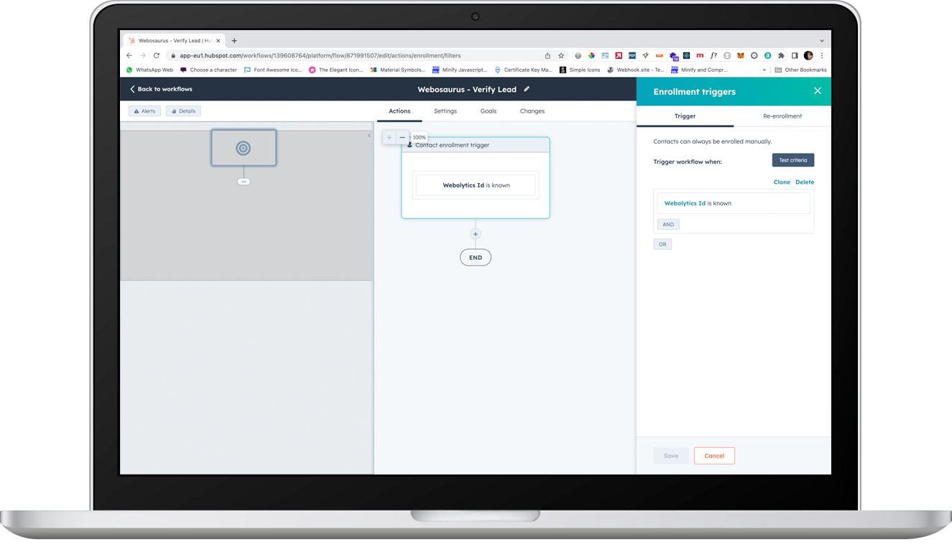Zoom out on the workflow canvas
This screenshot has height=560, width=952.
402,136
